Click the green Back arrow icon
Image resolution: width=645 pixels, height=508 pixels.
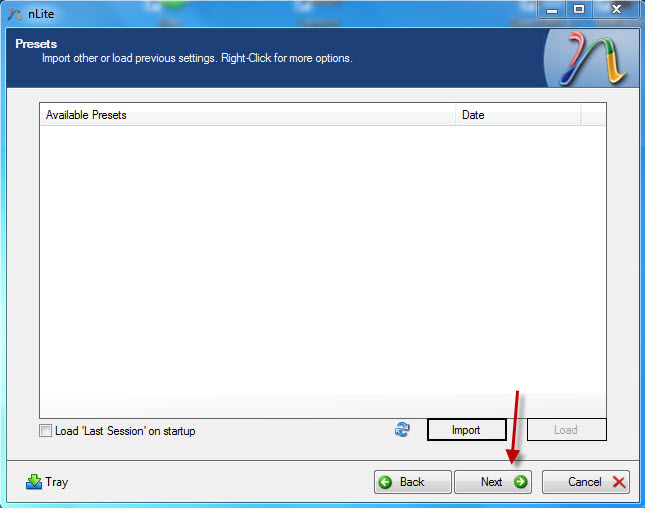click(385, 482)
